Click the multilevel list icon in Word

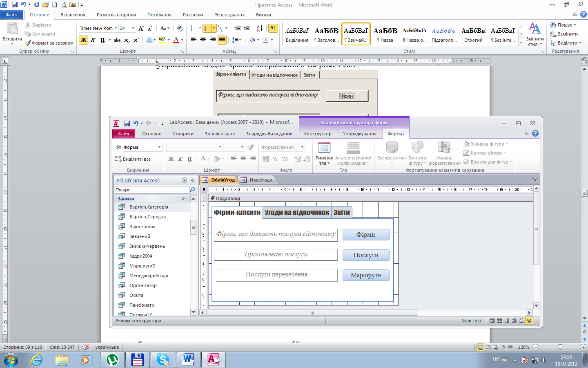pyautogui.click(x=222, y=28)
